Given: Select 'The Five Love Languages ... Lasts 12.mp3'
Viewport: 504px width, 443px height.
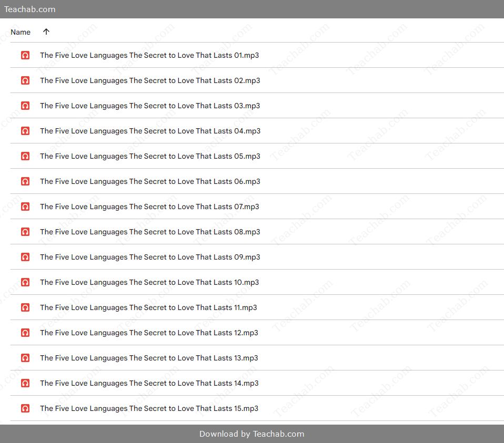Looking at the screenshot, I should [x=149, y=333].
